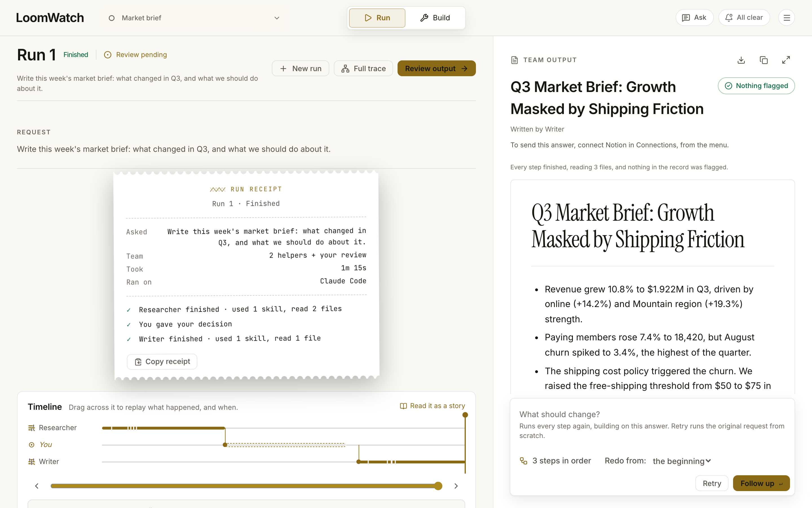
Task: Click the You decision marker on timeline
Action: click(x=225, y=445)
